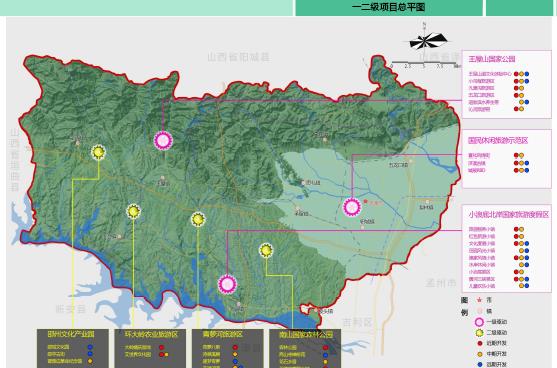The width and height of the screenshot is (557, 368).
Task: Click the red star 市 legend symbol
Action: pos(480,300)
